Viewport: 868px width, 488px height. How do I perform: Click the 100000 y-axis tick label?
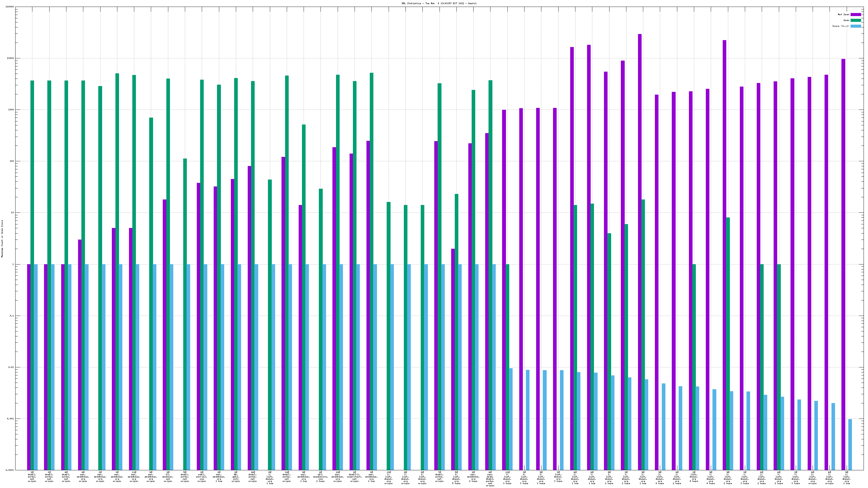click(10, 7)
